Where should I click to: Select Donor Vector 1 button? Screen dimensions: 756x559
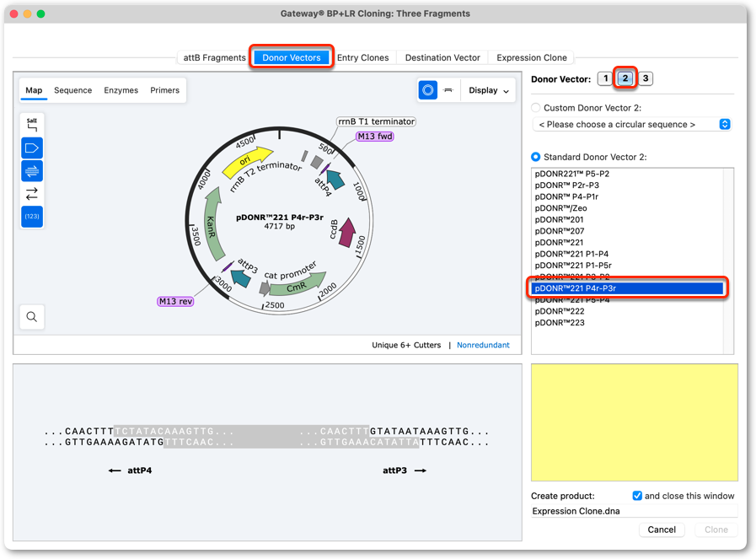(605, 78)
